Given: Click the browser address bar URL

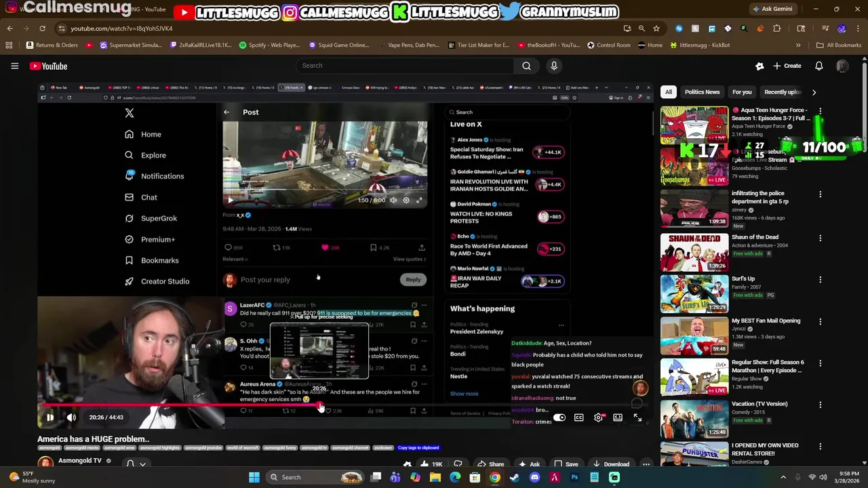Looking at the screenshot, I should [121, 28].
